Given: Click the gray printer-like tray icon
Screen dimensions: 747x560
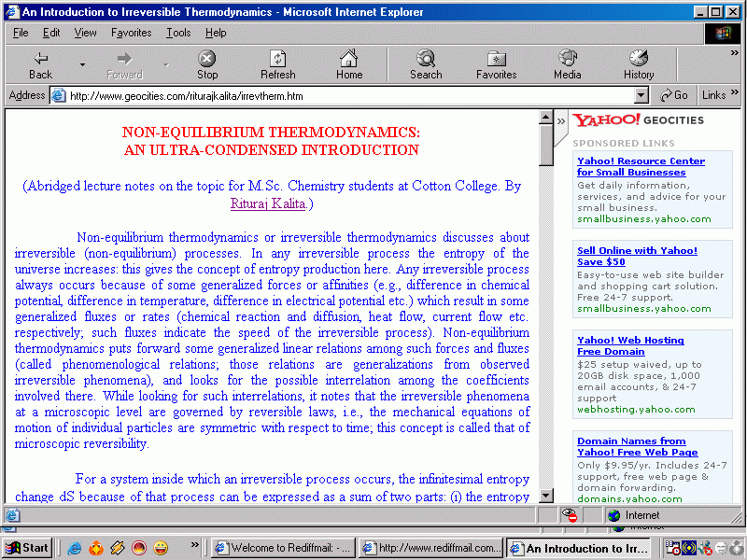Looking at the screenshot, I should [x=721, y=548].
